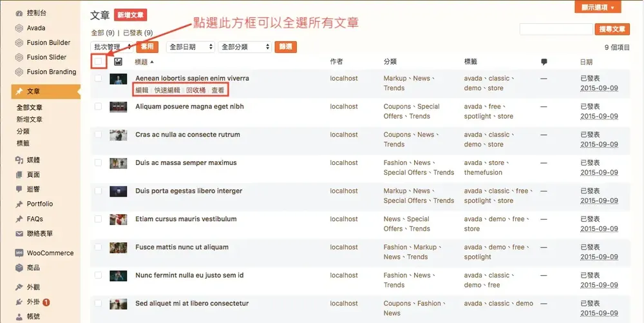The image size is (644, 323).
Task: Check the box for Cras ac nulla ac consecte rutrum
Action: pyautogui.click(x=98, y=134)
